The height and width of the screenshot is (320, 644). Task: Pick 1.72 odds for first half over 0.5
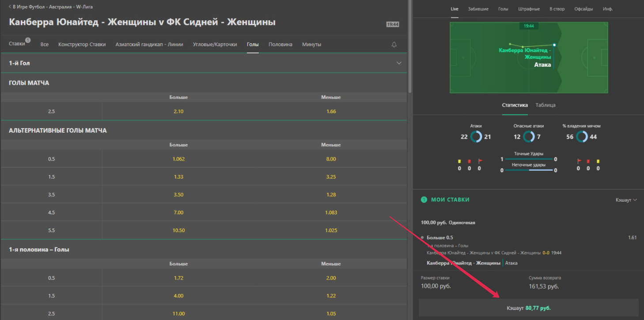click(178, 278)
